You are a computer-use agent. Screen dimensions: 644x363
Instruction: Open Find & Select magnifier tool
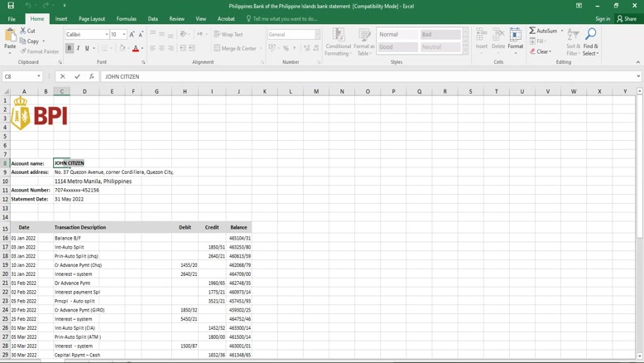point(590,41)
